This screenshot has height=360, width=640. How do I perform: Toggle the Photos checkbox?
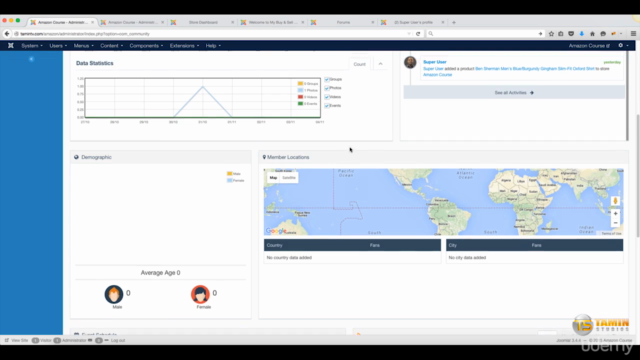[x=327, y=88]
